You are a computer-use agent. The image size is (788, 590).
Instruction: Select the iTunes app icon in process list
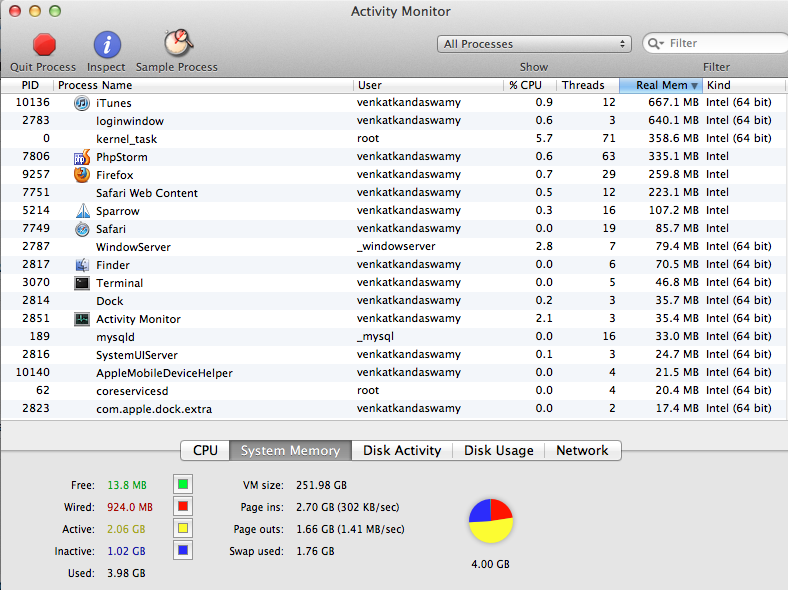[x=82, y=103]
